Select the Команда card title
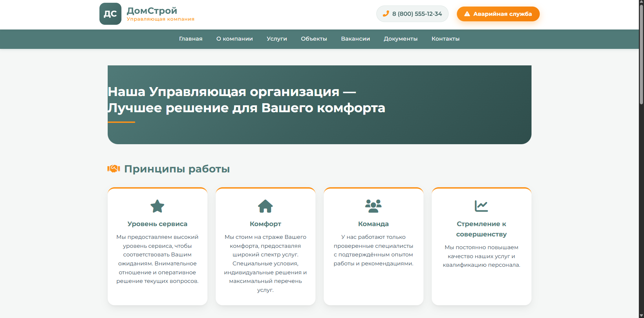 point(373,224)
